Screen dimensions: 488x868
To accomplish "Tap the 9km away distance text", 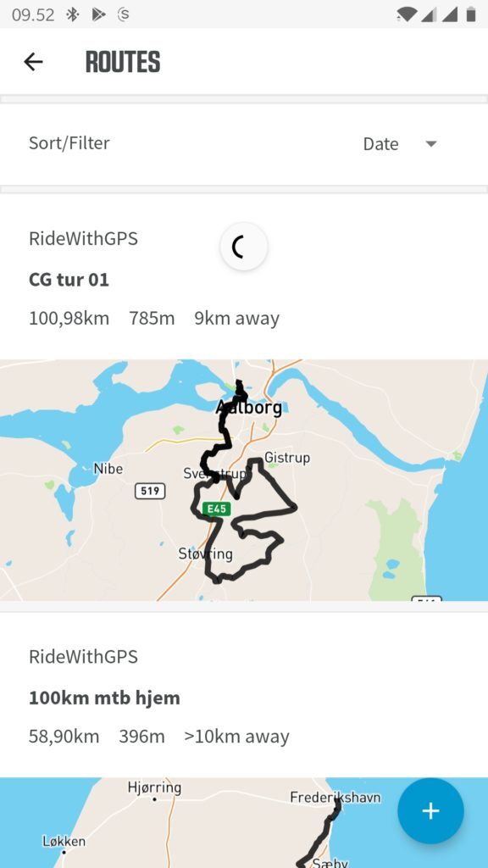I will click(x=237, y=319).
